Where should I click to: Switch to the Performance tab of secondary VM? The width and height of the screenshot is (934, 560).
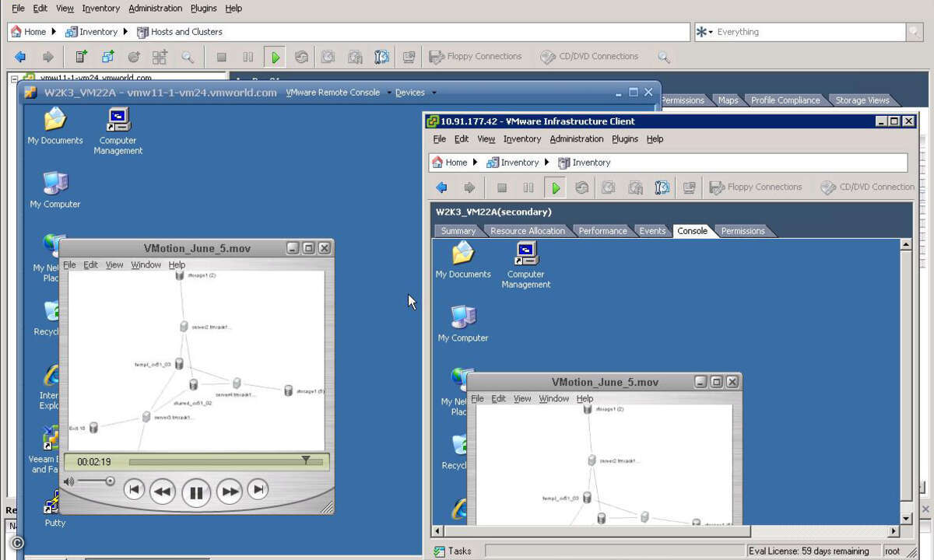tap(602, 231)
